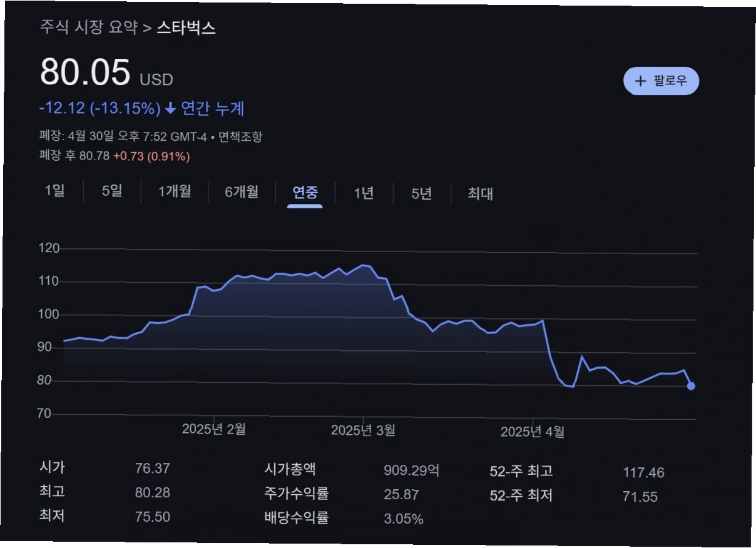Click the 팔로우 follow button
Image resolution: width=756 pixels, height=548 pixels.
(661, 81)
